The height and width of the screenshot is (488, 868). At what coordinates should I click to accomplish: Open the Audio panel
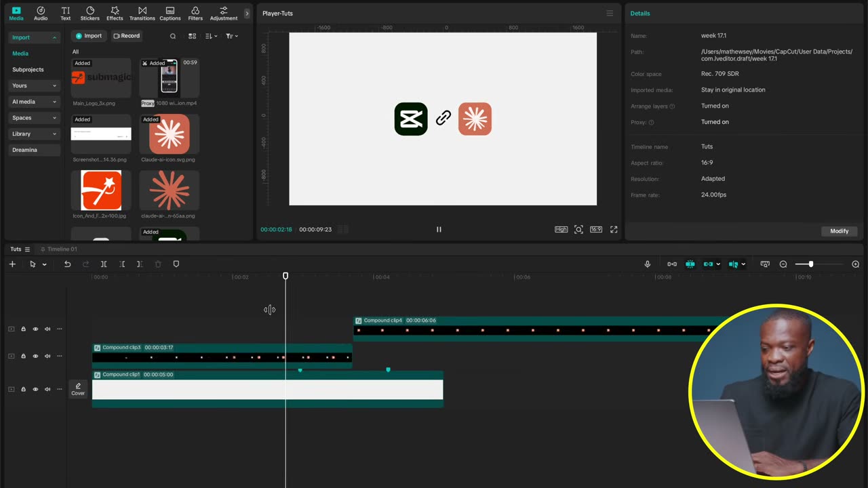coord(41,13)
